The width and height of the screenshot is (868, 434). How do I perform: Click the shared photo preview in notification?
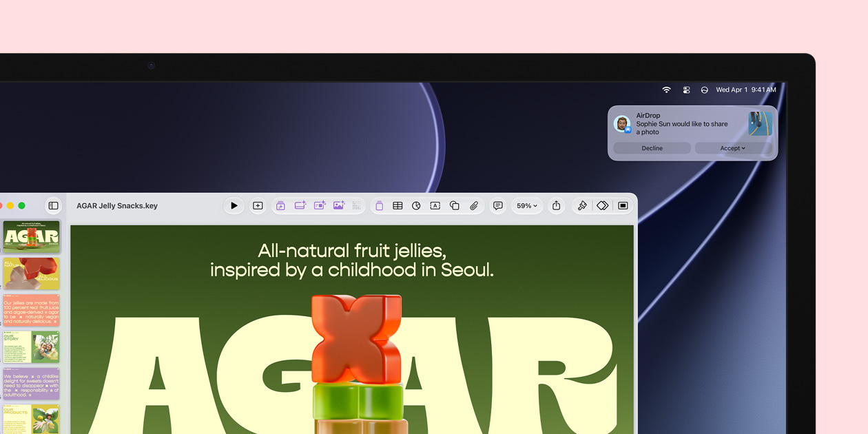click(x=761, y=123)
